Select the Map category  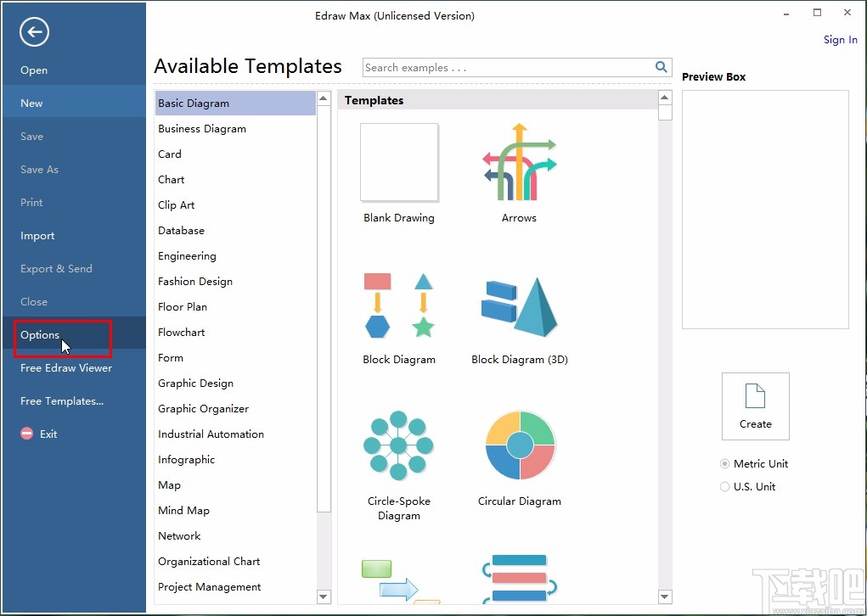click(x=235, y=484)
